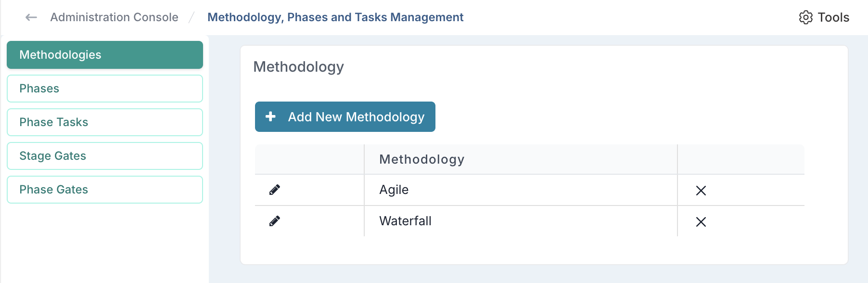Click the Methodology column header
The width and height of the screenshot is (868, 283).
tap(421, 159)
